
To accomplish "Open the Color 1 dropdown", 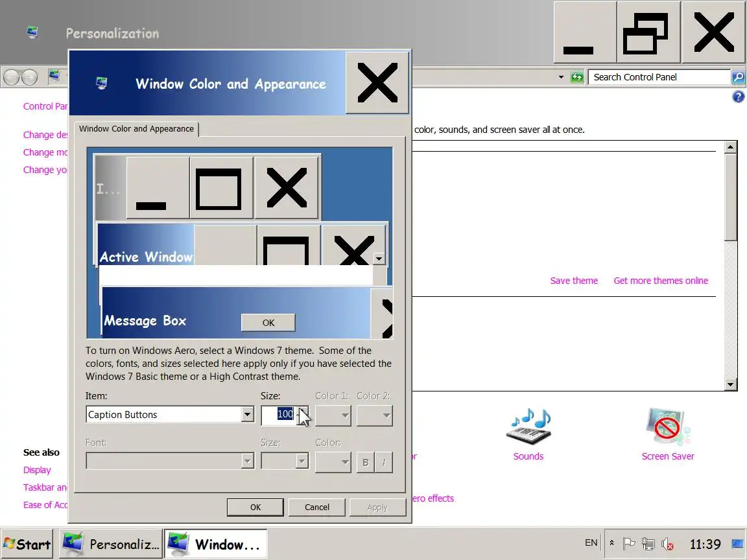I will coord(333,415).
